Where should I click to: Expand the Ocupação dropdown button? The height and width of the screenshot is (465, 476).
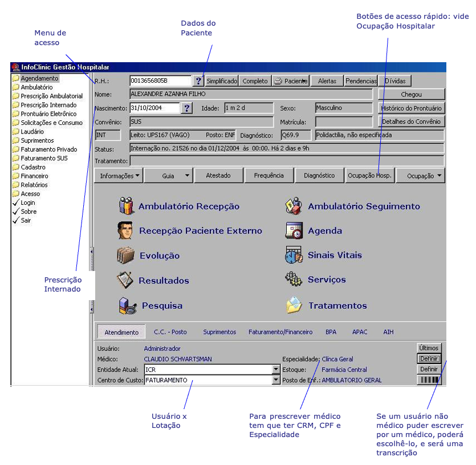point(421,176)
